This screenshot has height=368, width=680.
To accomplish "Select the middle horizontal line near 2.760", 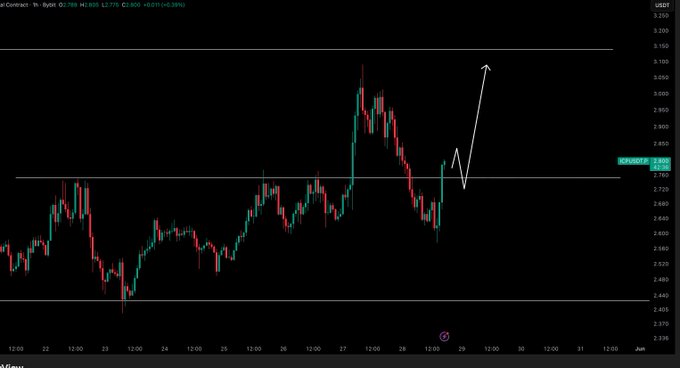I will tap(318, 178).
